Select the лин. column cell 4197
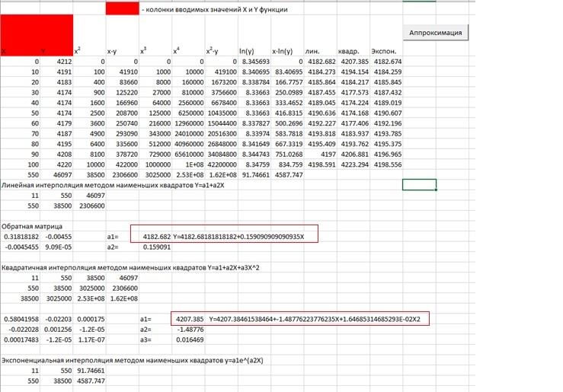The image size is (563, 392). 320,155
